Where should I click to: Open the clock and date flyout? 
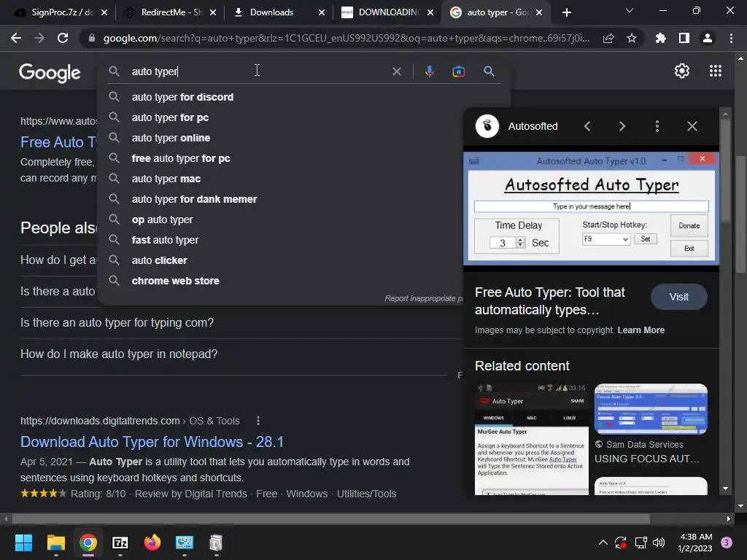(695, 542)
